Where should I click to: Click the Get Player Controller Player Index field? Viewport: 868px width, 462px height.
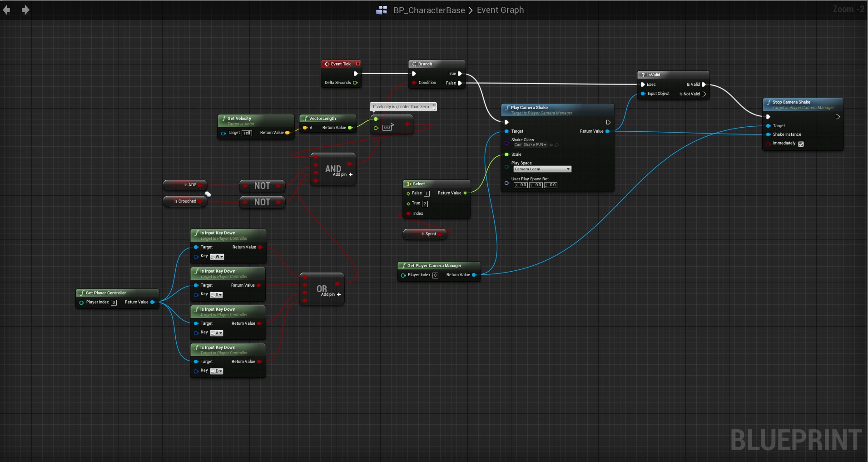click(x=114, y=303)
